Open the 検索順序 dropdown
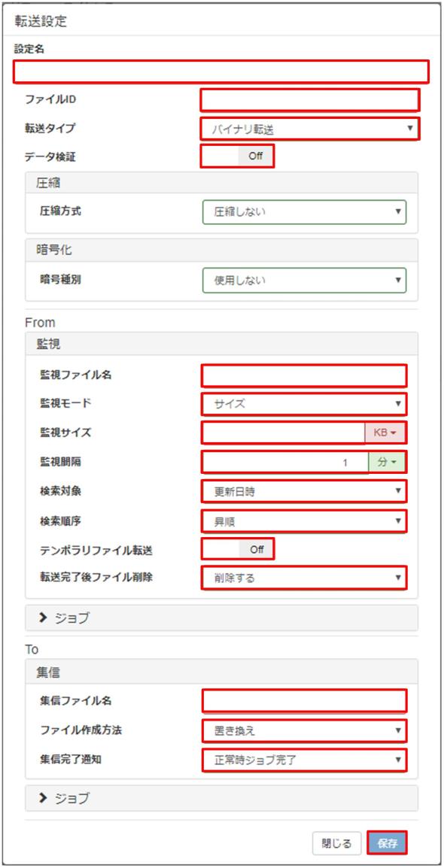The height and width of the screenshot is (868, 444). 305,521
